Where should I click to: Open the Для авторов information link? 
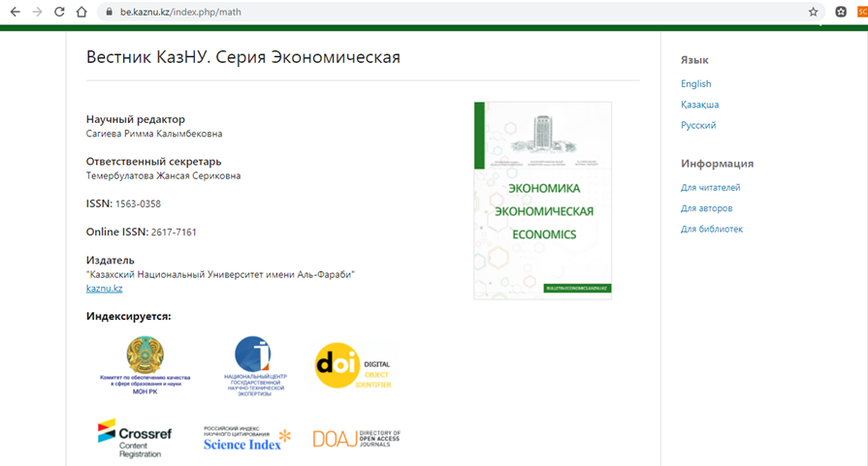tap(706, 208)
